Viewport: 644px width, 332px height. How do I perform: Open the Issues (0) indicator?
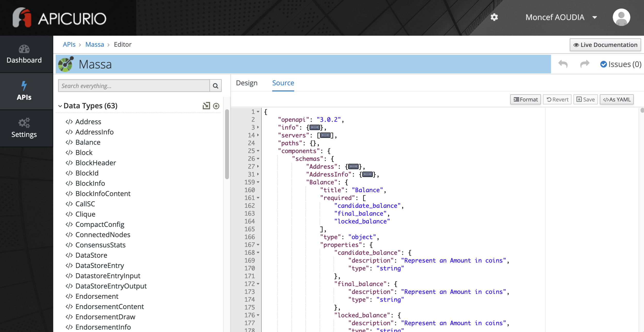[621, 64]
